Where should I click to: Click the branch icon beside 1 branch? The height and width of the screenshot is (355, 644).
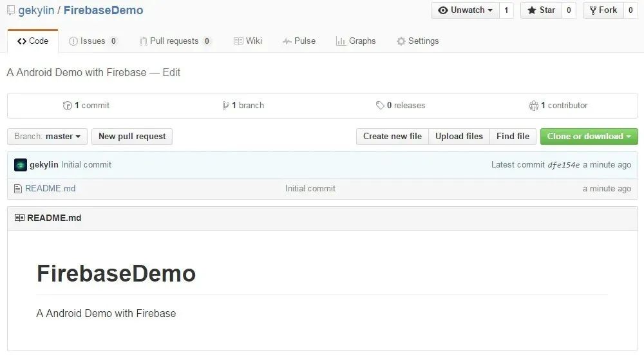coord(225,106)
